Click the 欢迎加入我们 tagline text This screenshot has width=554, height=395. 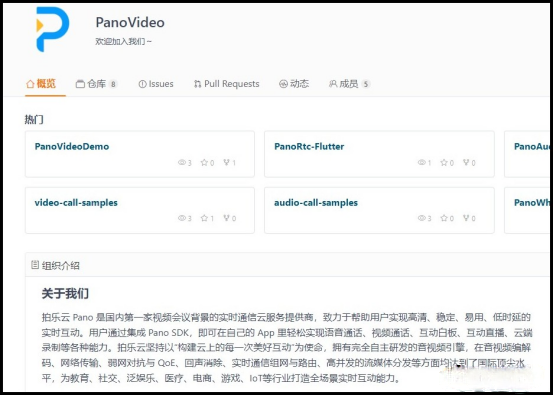pyautogui.click(x=123, y=41)
